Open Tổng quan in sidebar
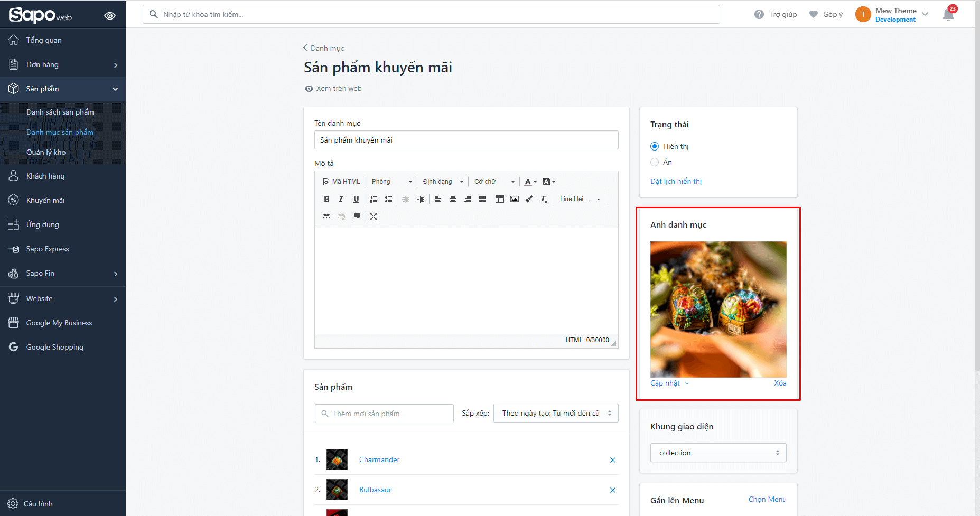Screen dimensions: 980x516 click(x=63, y=40)
